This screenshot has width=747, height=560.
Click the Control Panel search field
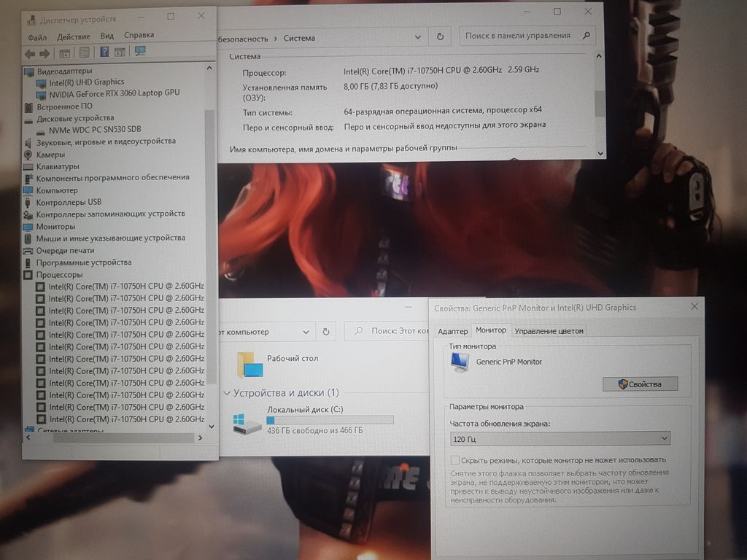pyautogui.click(x=521, y=36)
